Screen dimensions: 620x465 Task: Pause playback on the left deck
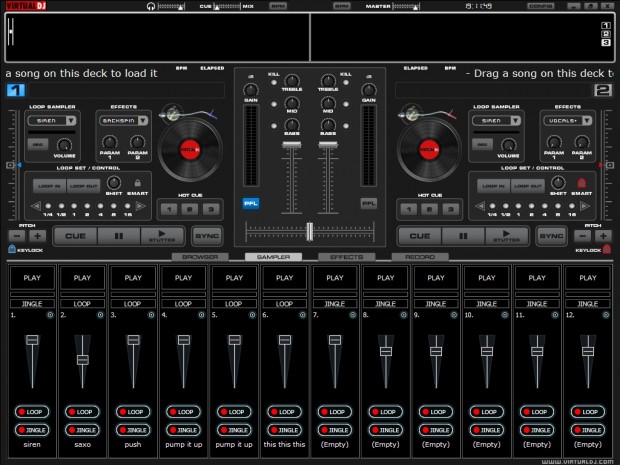point(119,236)
